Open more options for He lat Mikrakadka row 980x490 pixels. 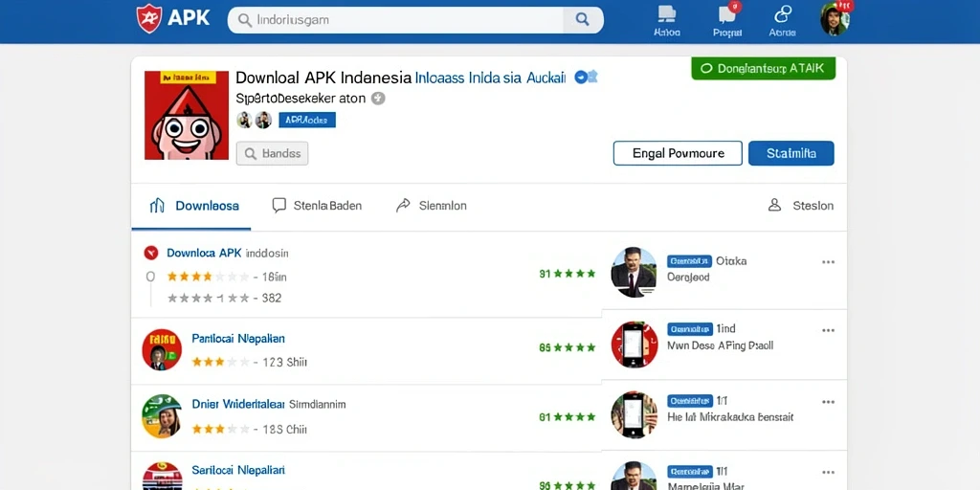click(x=828, y=402)
